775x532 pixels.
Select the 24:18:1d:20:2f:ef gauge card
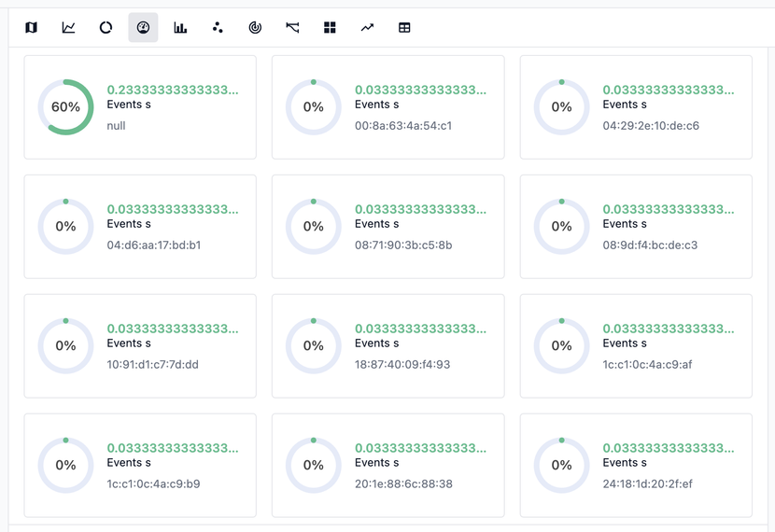636,465
